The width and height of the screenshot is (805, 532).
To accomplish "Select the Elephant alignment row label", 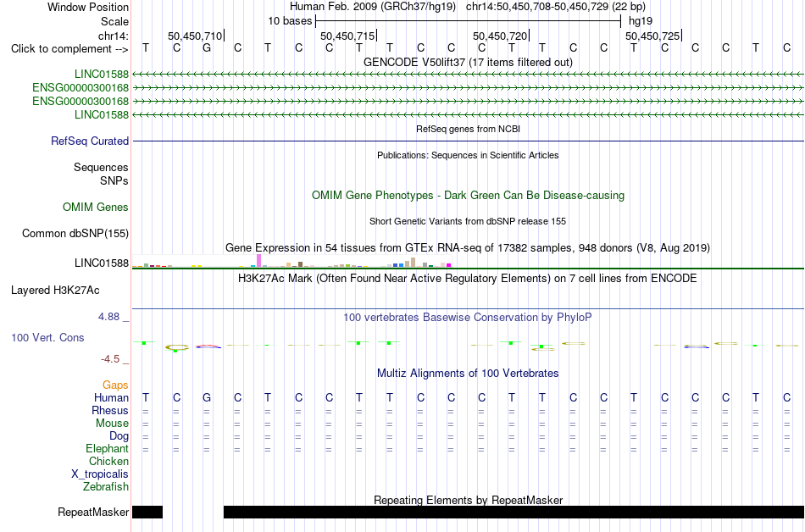I will pos(107,449).
